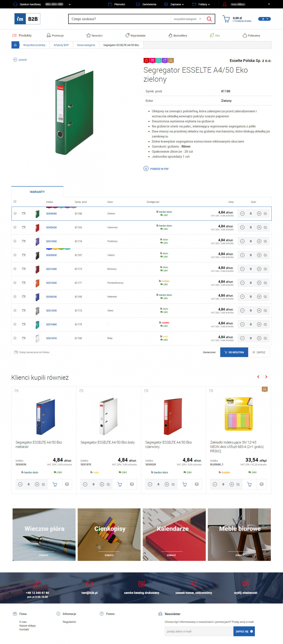Decrease quantity for SEK183K row
This screenshot has width=283, height=644.
coord(242,311)
